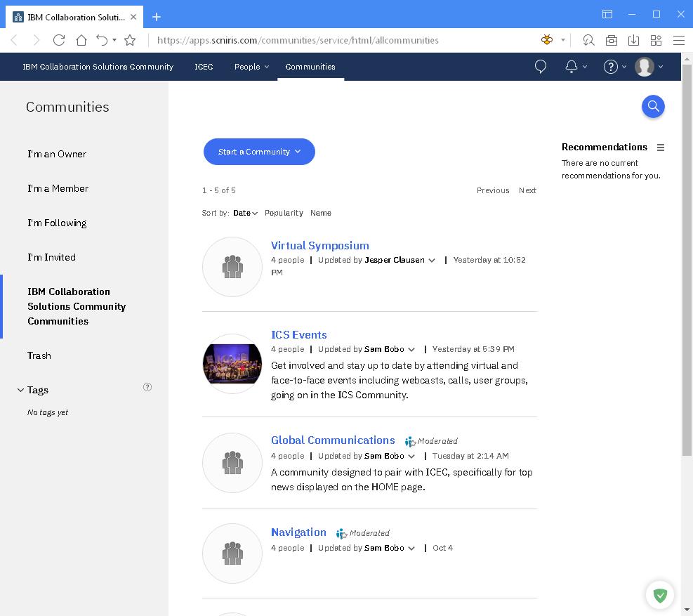Open Trash in sidebar
The height and width of the screenshot is (616, 693).
[x=39, y=355]
